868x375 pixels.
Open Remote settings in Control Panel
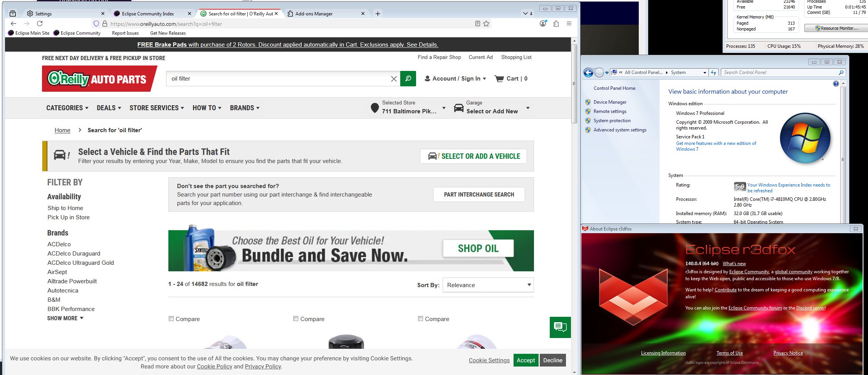pos(610,111)
